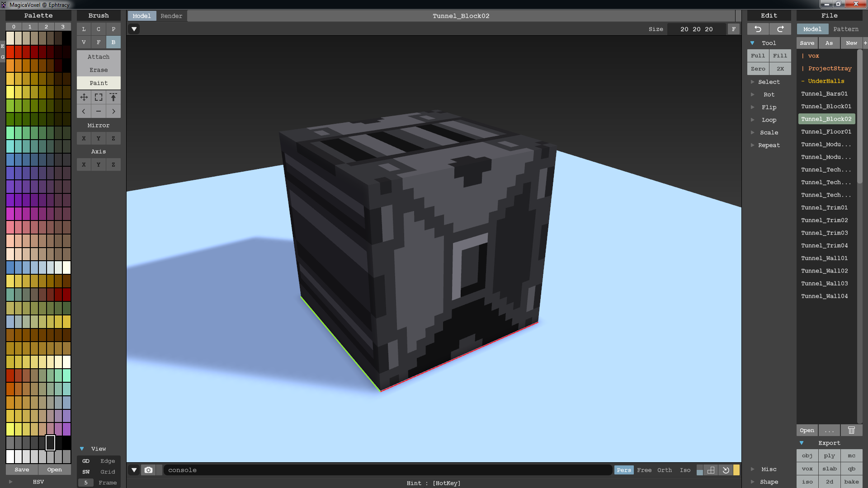Select the V voxel brush mode
868x488 pixels.
coord(84,42)
